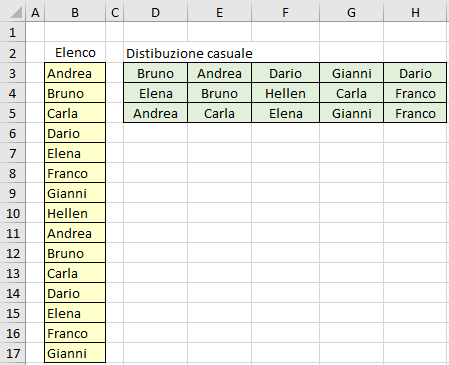Select row 10 header
The image size is (449, 365).
click(x=13, y=213)
